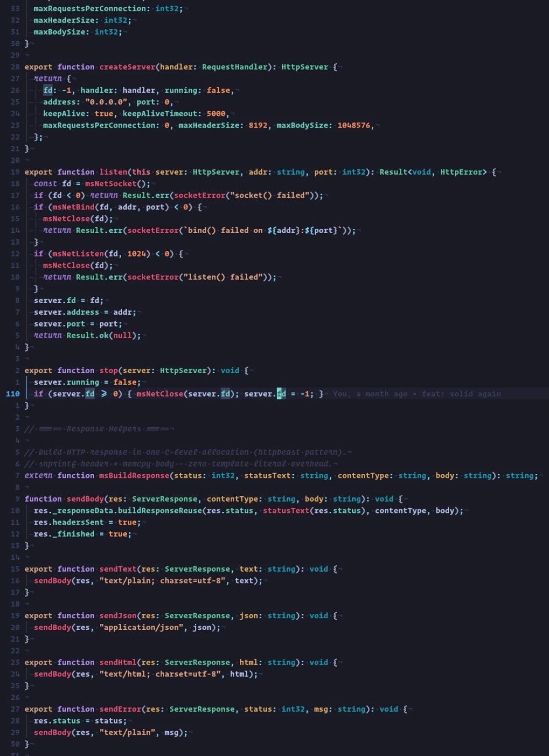This screenshot has height=756, width=549.
Task: Click current line number 110 in gutter
Action: (13, 394)
